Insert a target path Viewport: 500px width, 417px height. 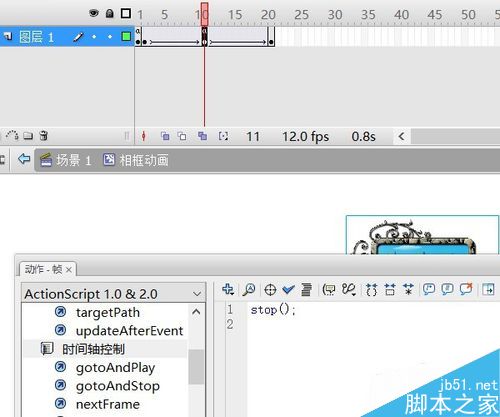tap(270, 290)
